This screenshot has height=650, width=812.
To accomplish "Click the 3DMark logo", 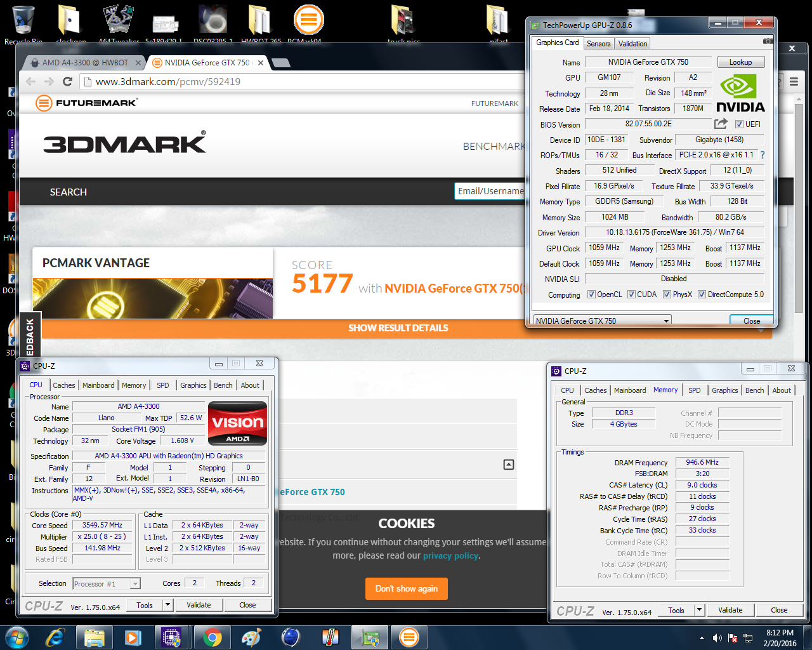I will tap(125, 143).
